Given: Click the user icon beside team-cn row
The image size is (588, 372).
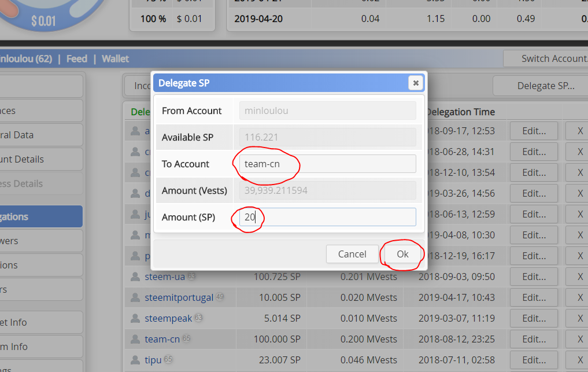Looking at the screenshot, I should (135, 339).
